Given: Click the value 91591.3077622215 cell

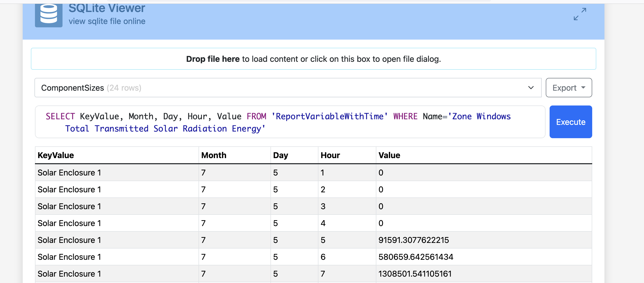Looking at the screenshot, I should (484, 240).
